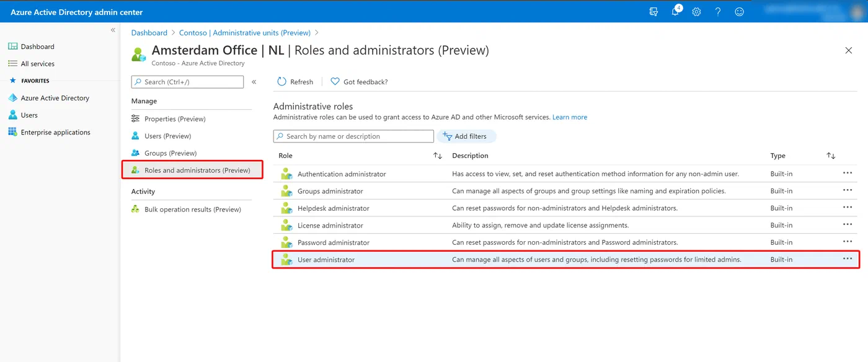This screenshot has width=868, height=362.
Task: Open Bulk operation results (Preview)
Action: pyautogui.click(x=192, y=210)
